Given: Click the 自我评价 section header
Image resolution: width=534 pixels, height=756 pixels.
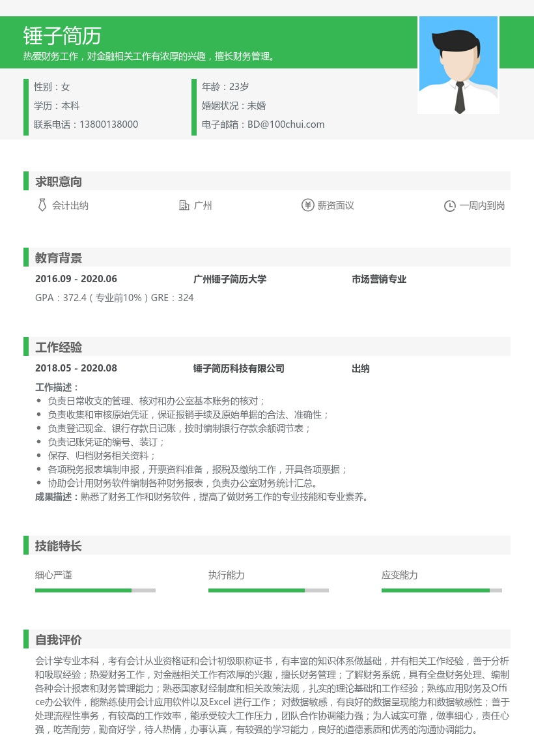Looking at the screenshot, I should [59, 639].
